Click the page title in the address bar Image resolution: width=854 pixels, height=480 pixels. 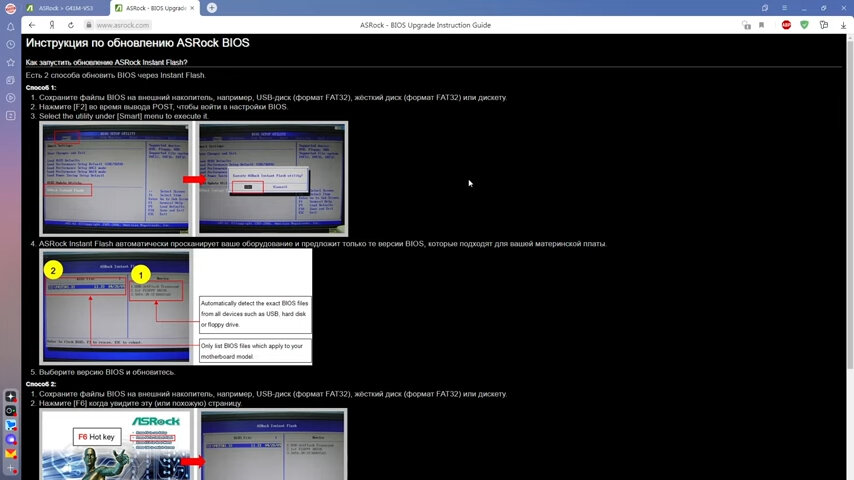click(x=425, y=25)
